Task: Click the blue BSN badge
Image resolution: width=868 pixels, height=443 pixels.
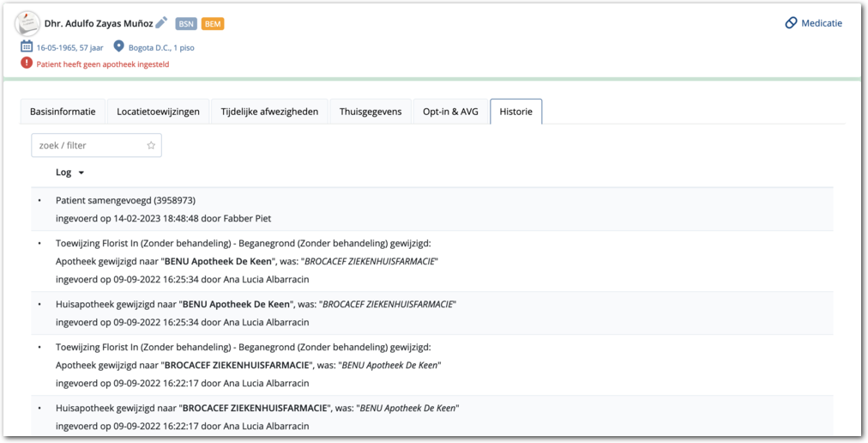Action: click(x=186, y=24)
